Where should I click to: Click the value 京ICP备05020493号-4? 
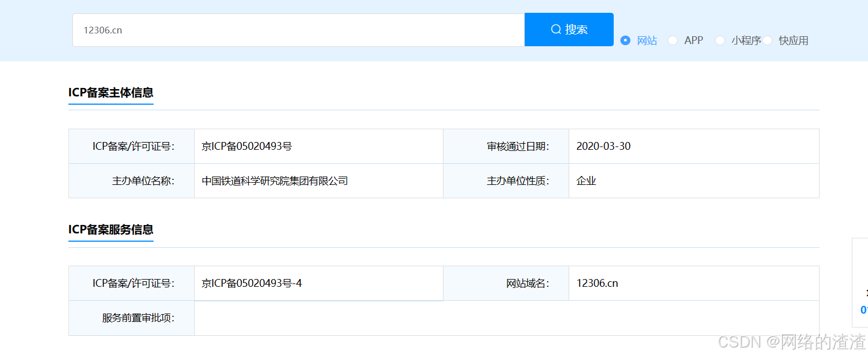(252, 283)
